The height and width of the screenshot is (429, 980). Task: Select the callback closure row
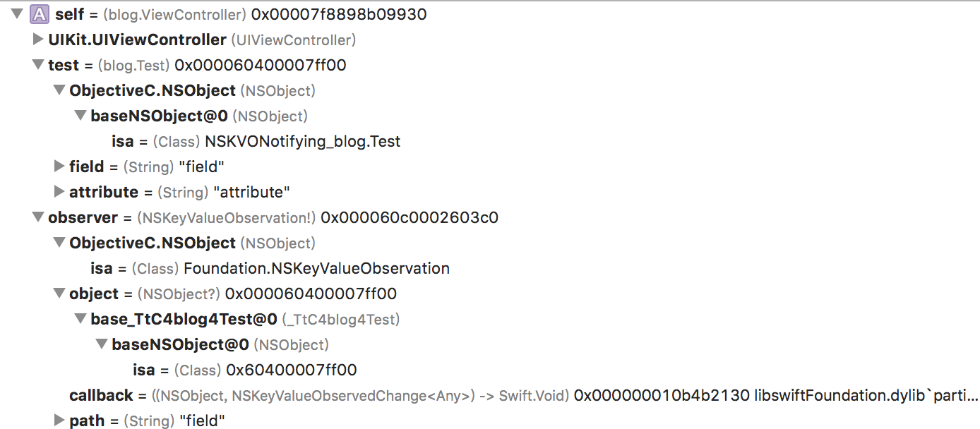(x=101, y=395)
